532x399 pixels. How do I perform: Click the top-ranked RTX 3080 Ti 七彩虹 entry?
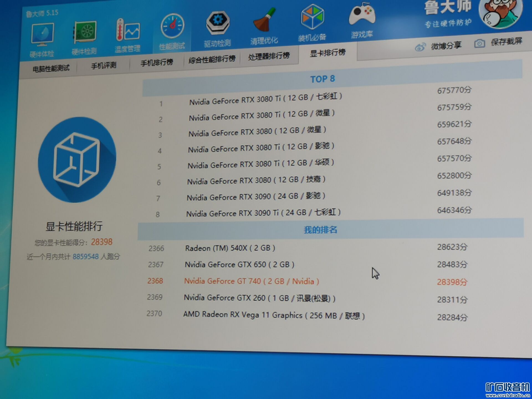pyautogui.click(x=265, y=99)
